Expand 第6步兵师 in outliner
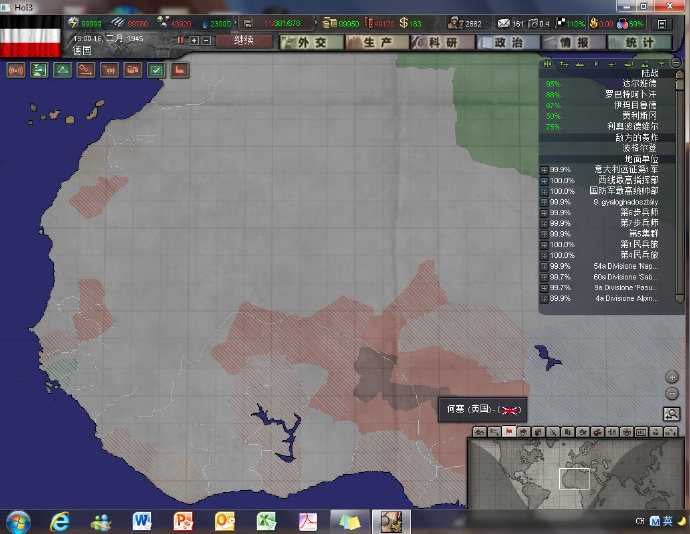The width and height of the screenshot is (690, 534). 544,213
